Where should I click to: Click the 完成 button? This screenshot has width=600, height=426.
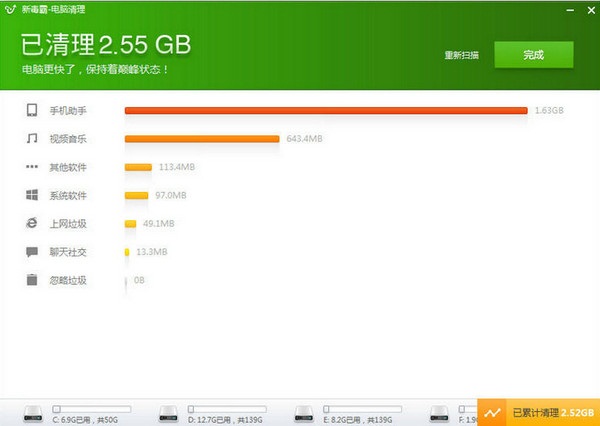[x=534, y=55]
